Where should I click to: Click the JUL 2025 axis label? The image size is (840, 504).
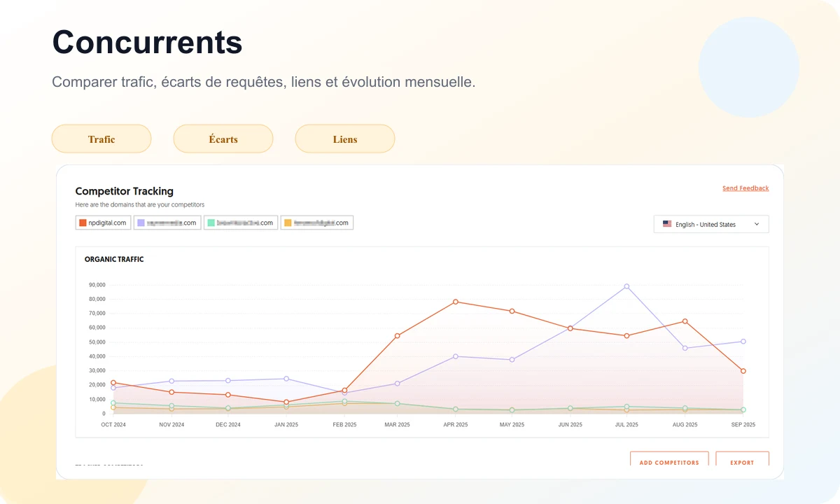point(626,425)
